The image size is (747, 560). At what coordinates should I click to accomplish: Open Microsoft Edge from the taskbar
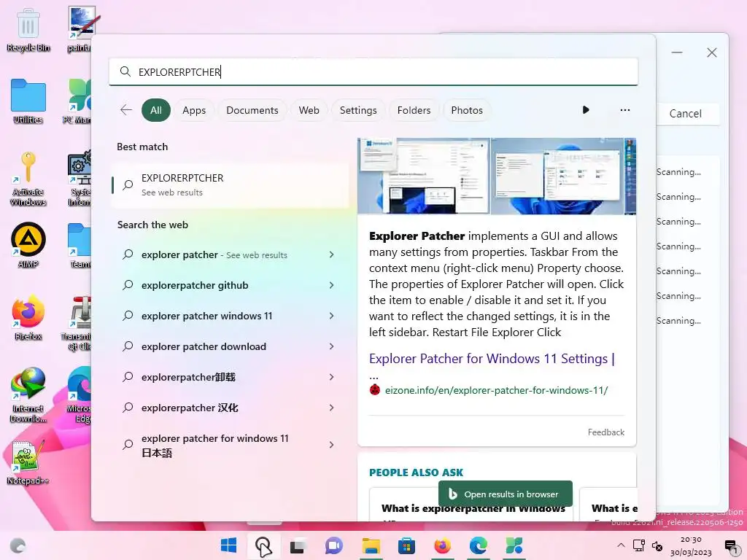479,545
